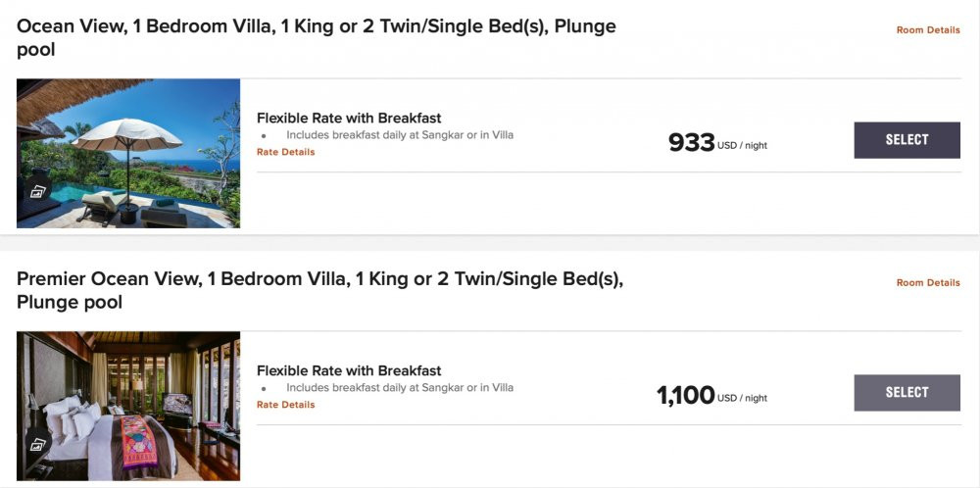Open Room Details for Ocean View villa

927,30
